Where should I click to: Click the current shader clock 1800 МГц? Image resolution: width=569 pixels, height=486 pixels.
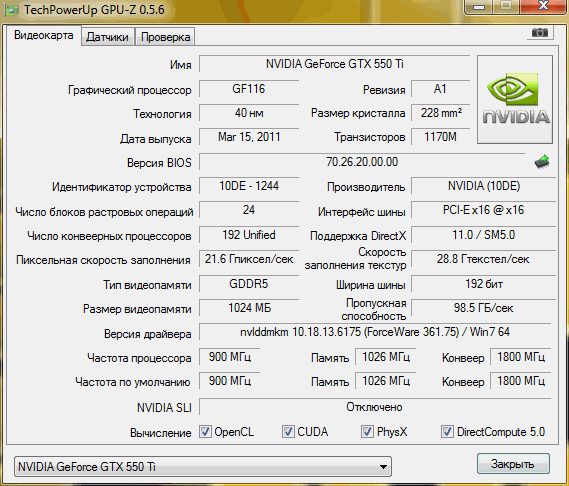pyautogui.click(x=521, y=357)
